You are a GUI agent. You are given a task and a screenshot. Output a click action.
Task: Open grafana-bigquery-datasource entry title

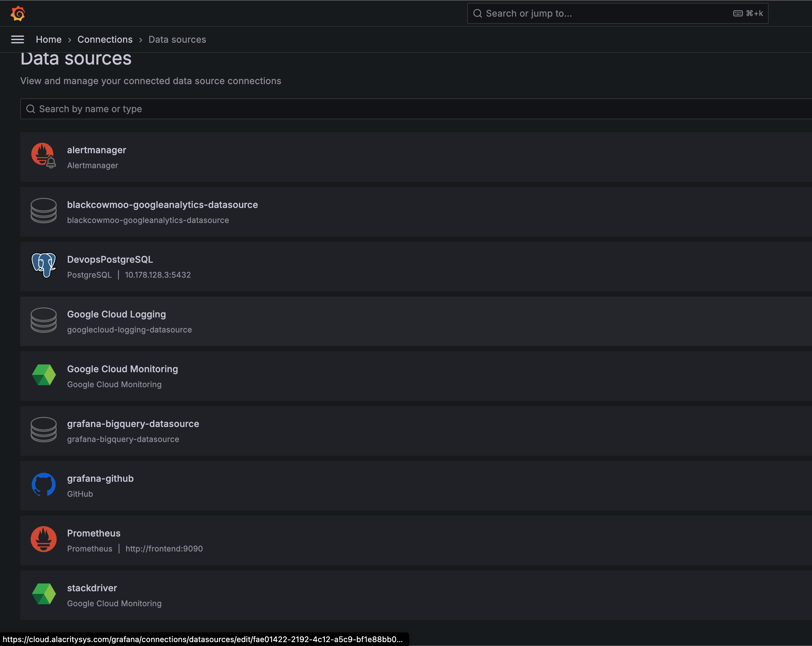click(x=133, y=424)
